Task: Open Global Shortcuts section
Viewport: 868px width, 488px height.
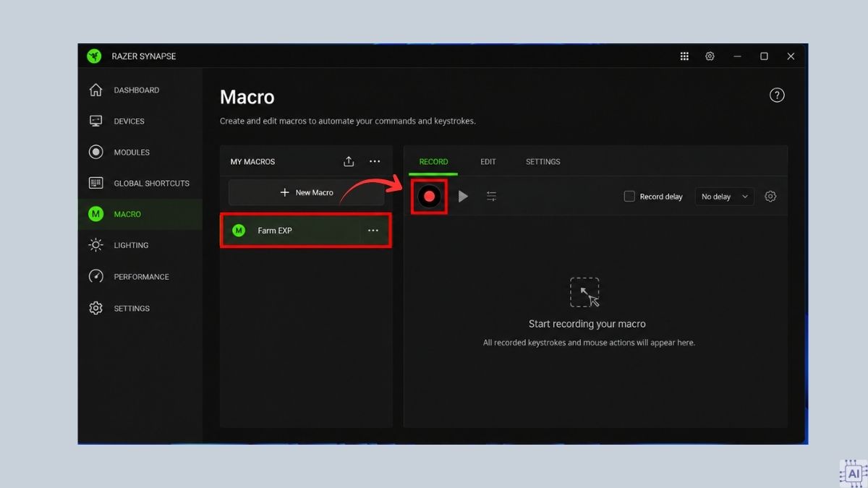Action: 140,183
